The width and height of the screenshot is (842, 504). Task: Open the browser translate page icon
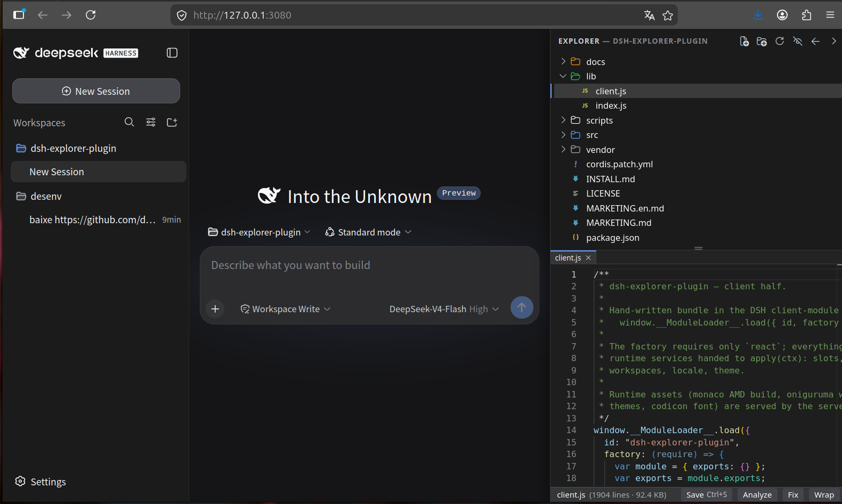[649, 15]
